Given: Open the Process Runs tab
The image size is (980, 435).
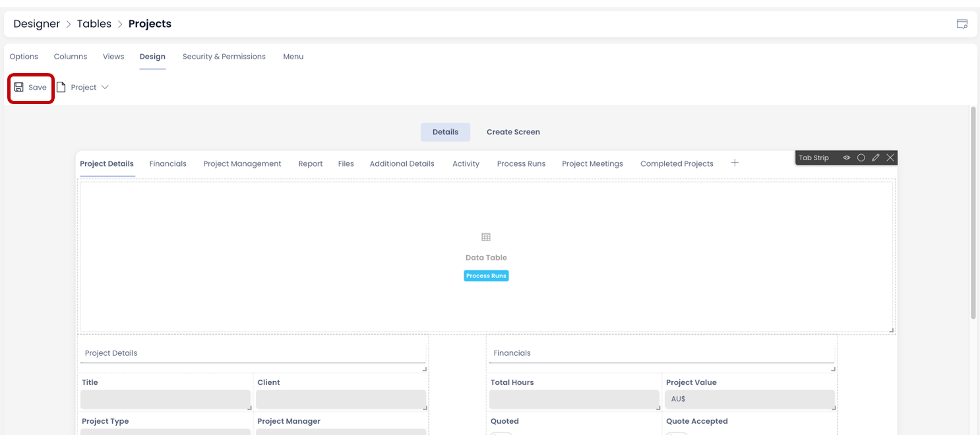Looking at the screenshot, I should 521,164.
